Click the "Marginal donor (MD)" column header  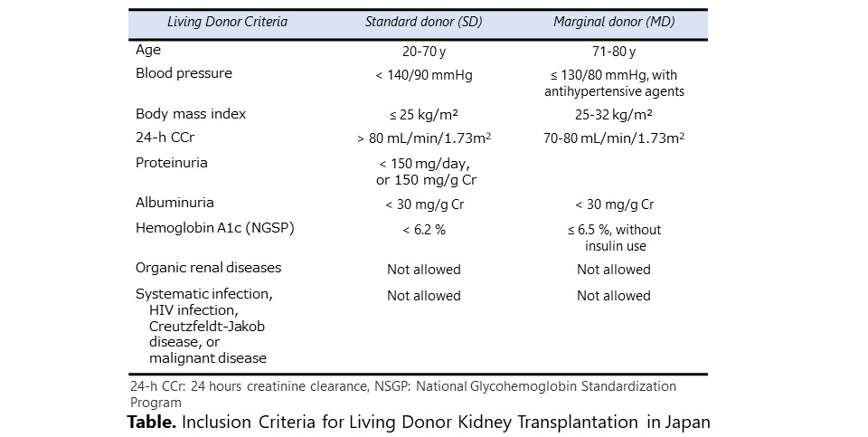click(613, 23)
